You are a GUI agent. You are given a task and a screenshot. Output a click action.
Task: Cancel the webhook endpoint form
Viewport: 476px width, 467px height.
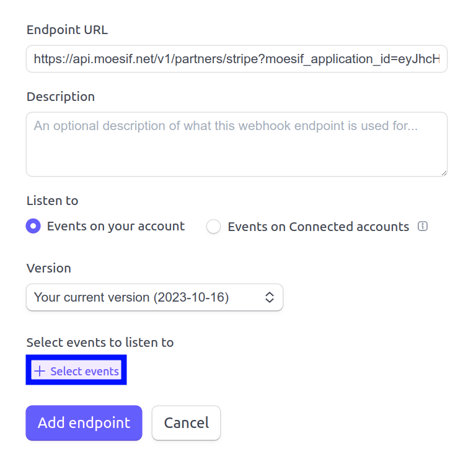click(x=186, y=423)
